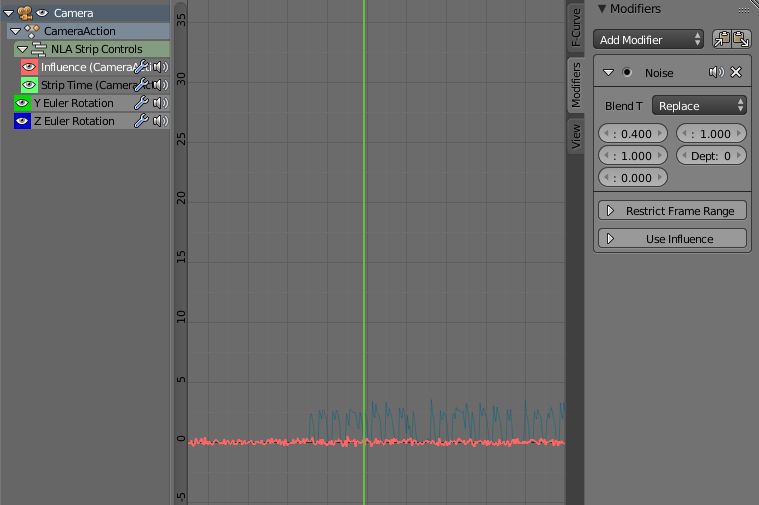Viewport: 759px width, 505px height.
Task: Remove the Noise modifier with X
Action: click(x=736, y=72)
